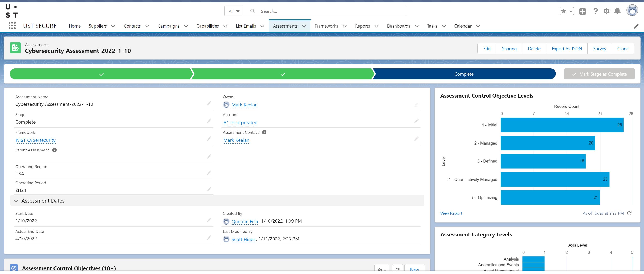This screenshot has height=274, width=644.
Task: Open the notifications bell
Action: pos(617,11)
